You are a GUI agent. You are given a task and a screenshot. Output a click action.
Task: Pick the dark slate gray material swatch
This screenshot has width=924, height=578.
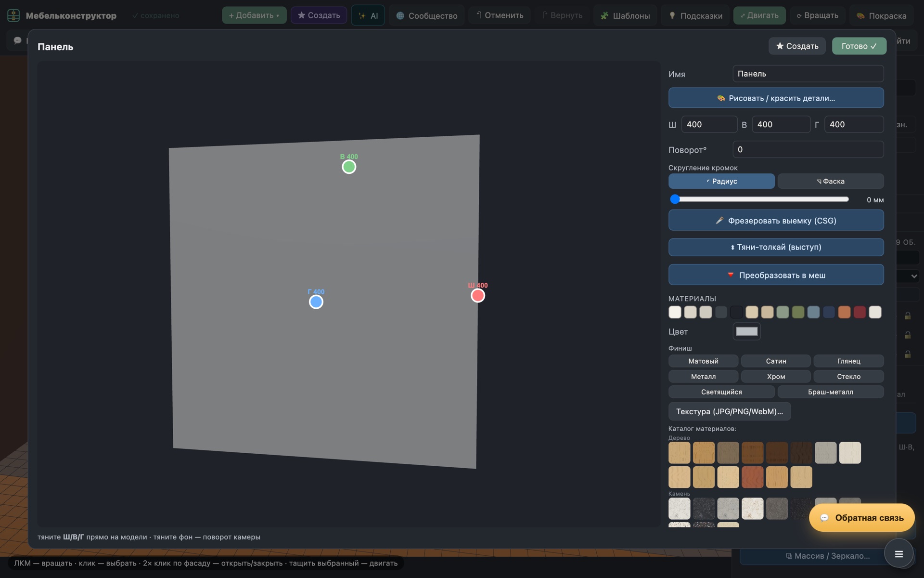pos(721,312)
